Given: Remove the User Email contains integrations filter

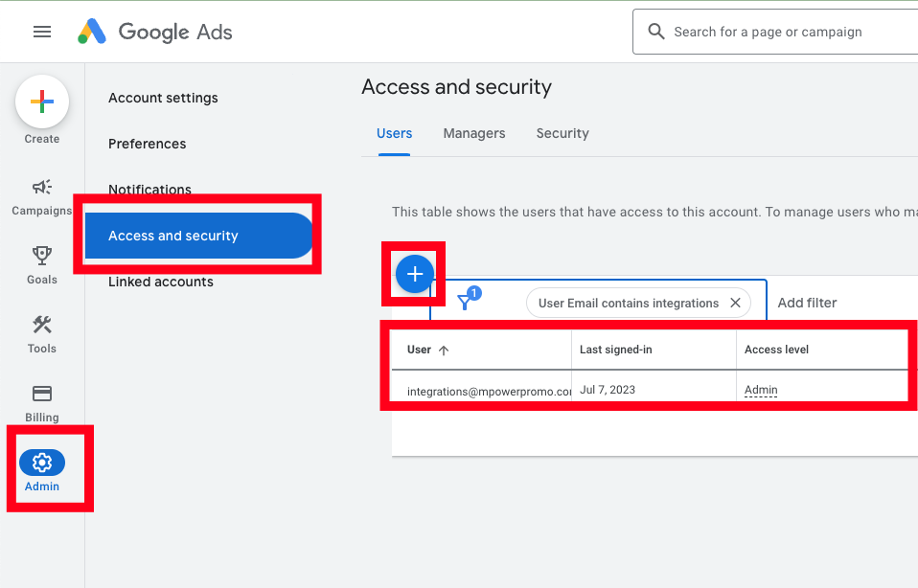Looking at the screenshot, I should (735, 303).
